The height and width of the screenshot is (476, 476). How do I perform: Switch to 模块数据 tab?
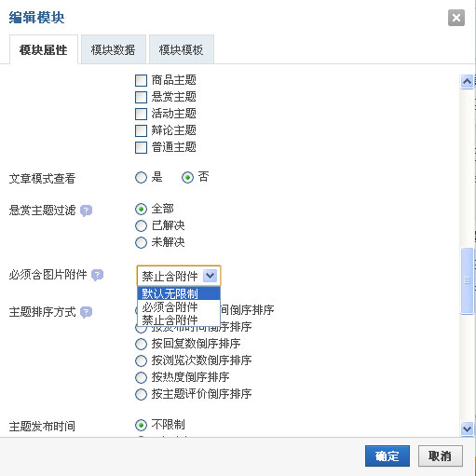114,49
